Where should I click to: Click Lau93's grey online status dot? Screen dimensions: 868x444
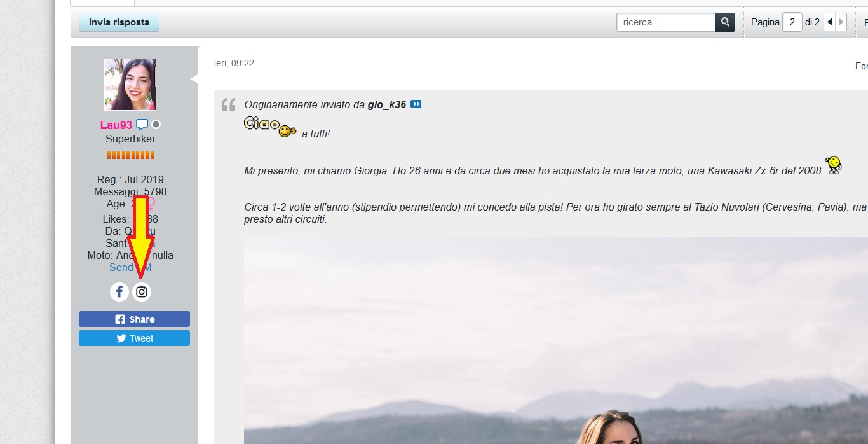click(156, 125)
